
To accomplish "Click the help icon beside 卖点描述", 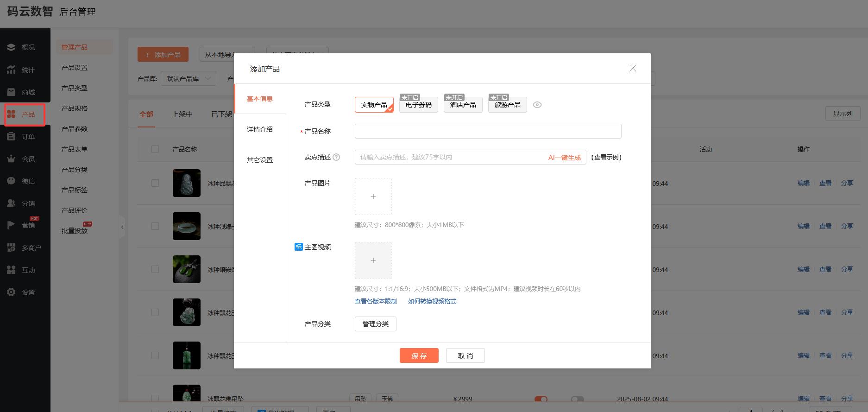I will point(337,157).
